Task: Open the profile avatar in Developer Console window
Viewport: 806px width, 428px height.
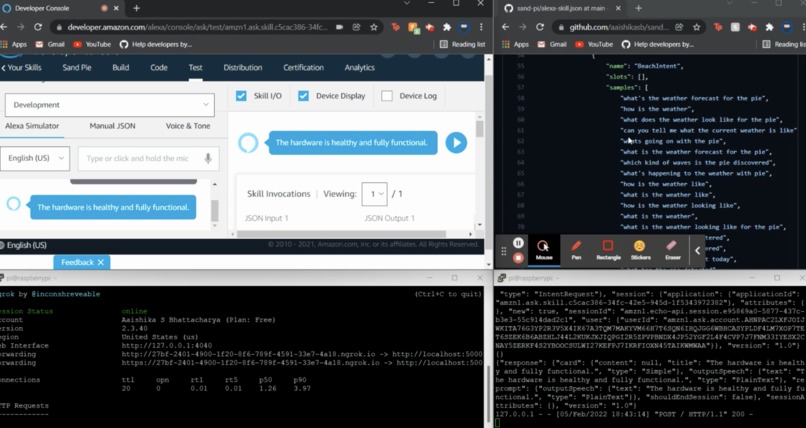Action: tap(464, 27)
